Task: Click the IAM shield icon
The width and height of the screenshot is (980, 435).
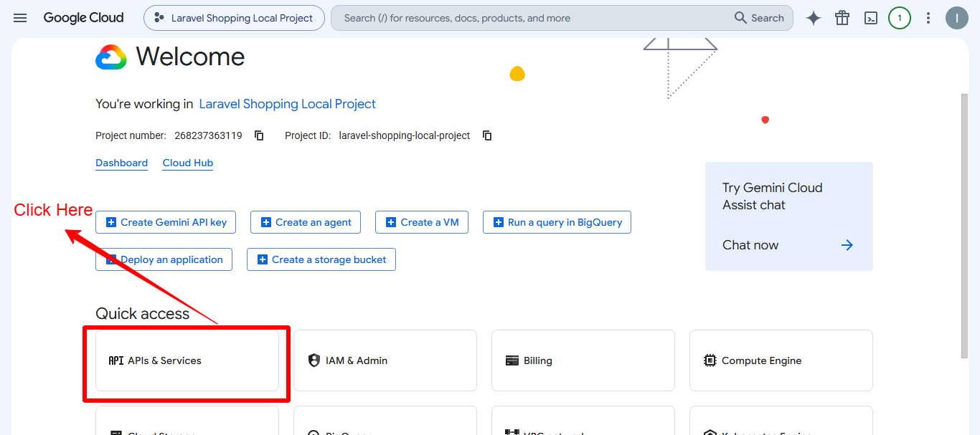Action: coord(314,360)
